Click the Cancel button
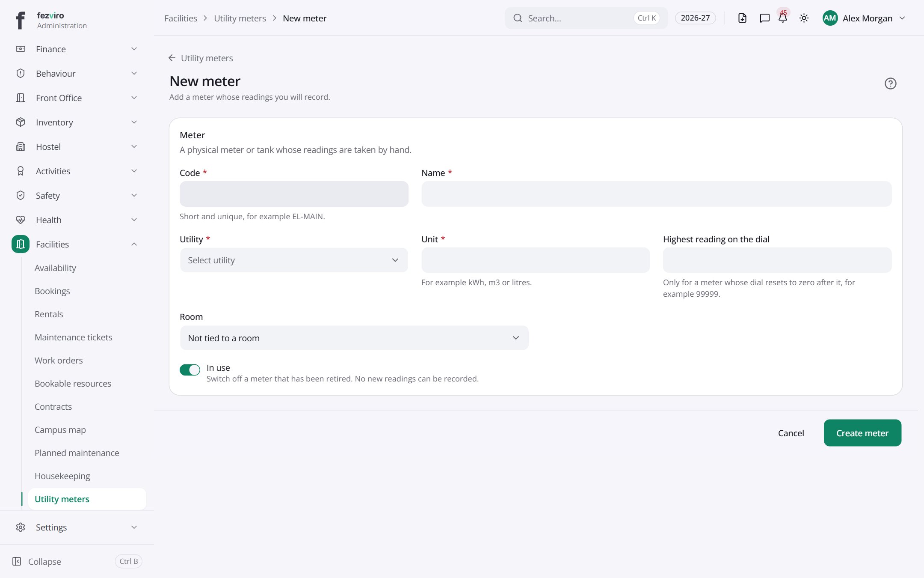The height and width of the screenshot is (578, 924). coord(791,433)
